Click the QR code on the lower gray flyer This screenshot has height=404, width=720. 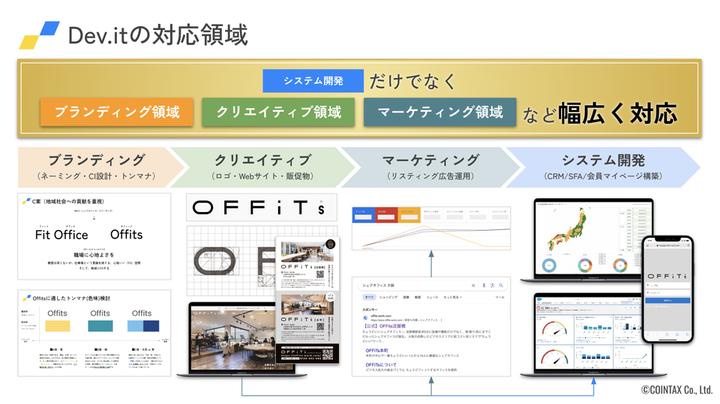(321, 326)
